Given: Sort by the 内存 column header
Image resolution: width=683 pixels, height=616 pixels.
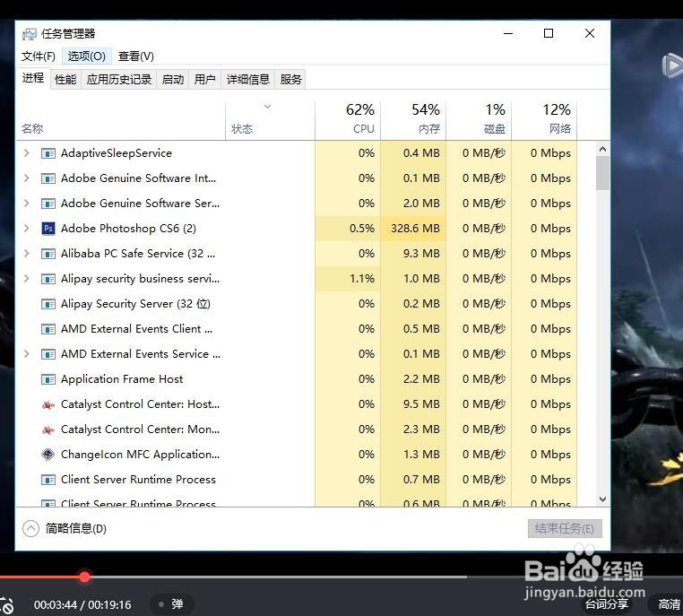Looking at the screenshot, I should (x=413, y=120).
